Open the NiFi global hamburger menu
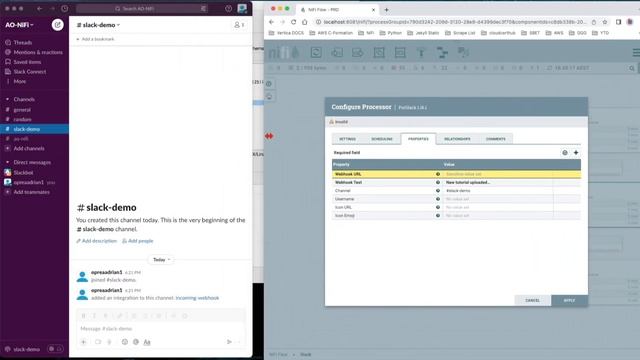This screenshot has height=360, width=640. click(636, 52)
